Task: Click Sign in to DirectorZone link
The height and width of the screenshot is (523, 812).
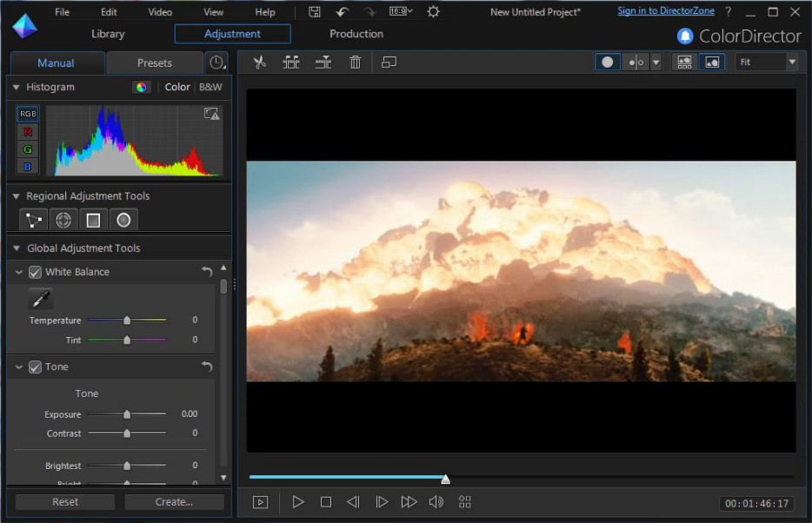Action: (x=665, y=11)
